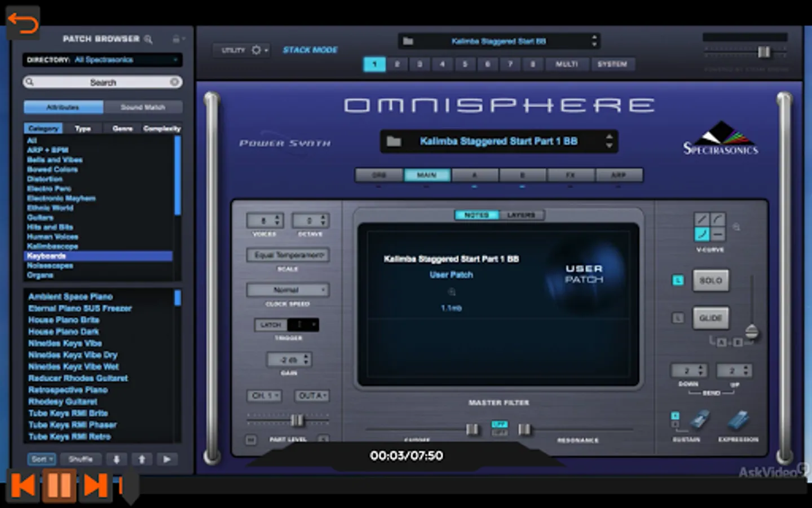Open the ARP page tab
Image resolution: width=812 pixels, height=508 pixels.
pos(619,176)
